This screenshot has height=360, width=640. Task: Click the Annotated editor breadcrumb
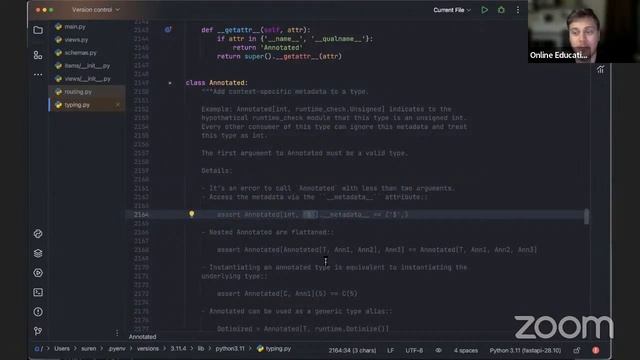(142, 337)
